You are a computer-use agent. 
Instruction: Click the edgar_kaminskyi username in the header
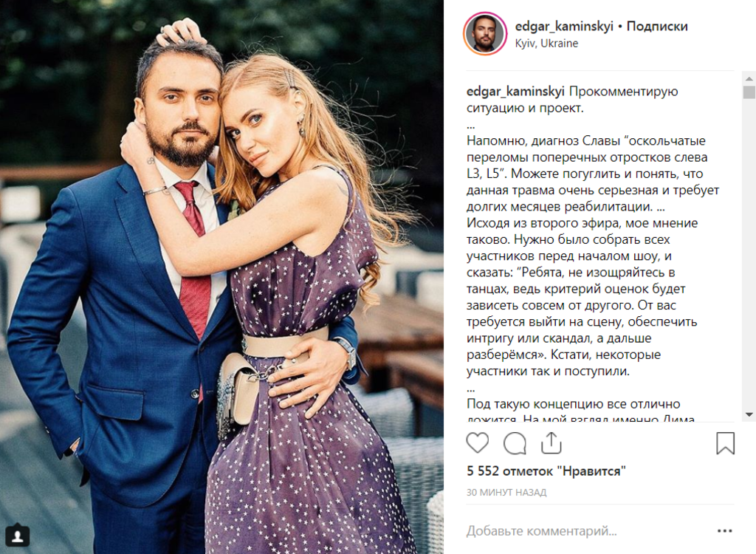(563, 26)
